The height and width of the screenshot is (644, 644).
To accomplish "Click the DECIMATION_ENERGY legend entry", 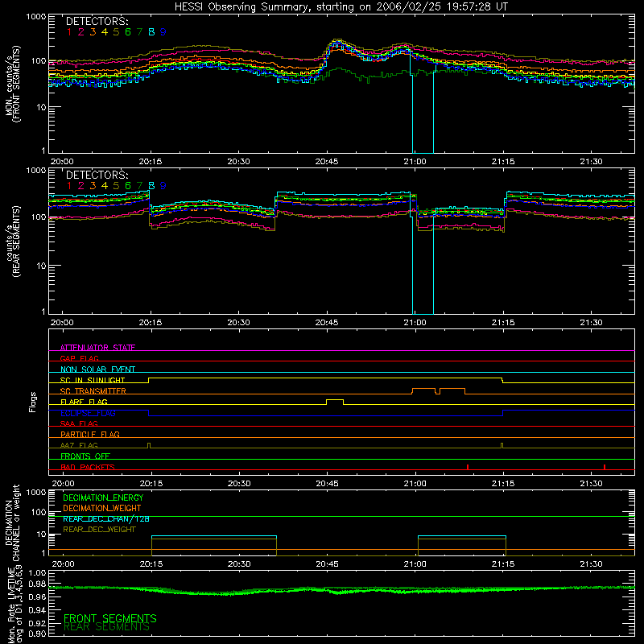I will click(x=103, y=497).
